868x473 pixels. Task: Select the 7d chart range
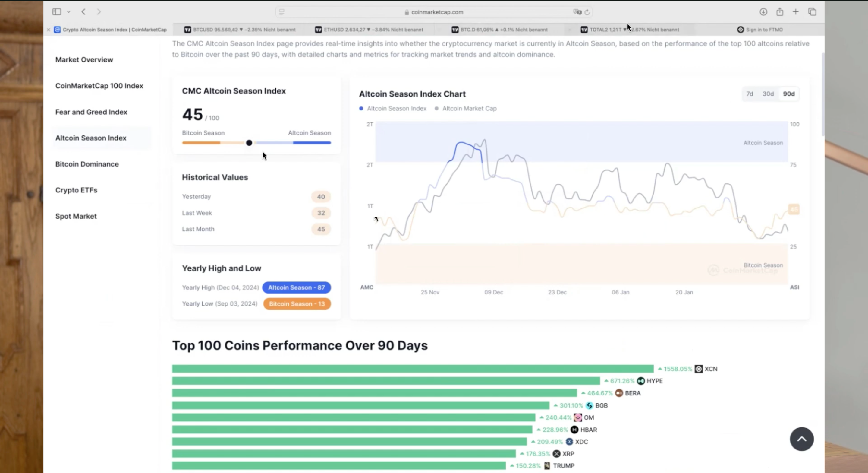point(749,94)
